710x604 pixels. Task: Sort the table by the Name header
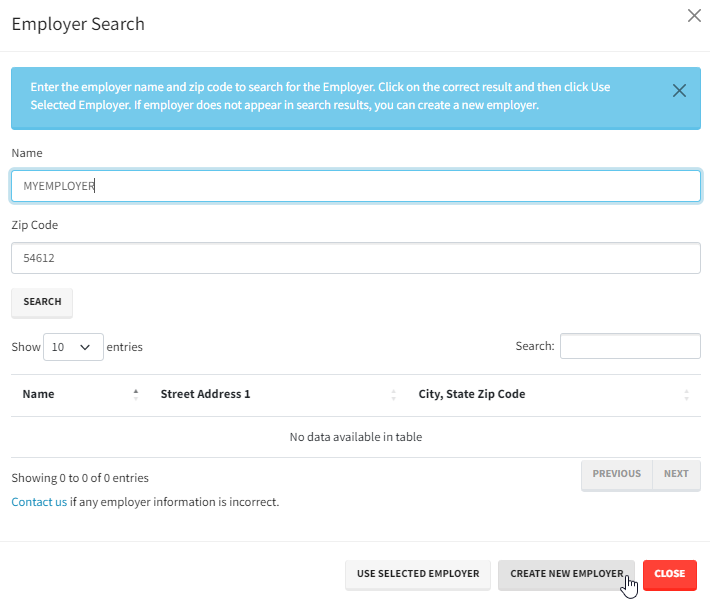38,394
